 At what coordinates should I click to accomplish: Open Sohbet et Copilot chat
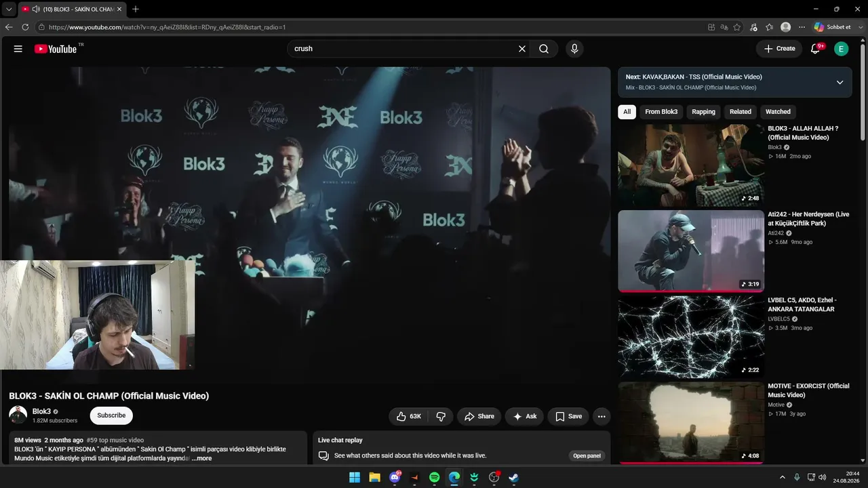point(833,27)
